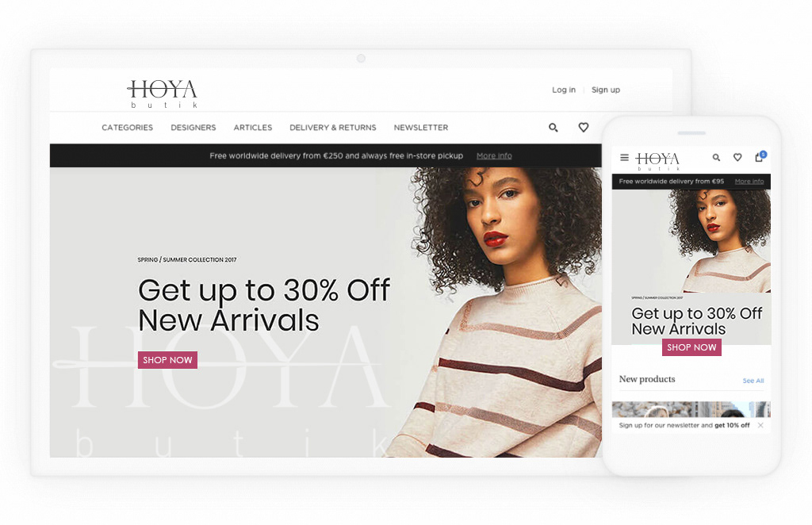Click the Log in link
This screenshot has height=525, width=812.
(564, 90)
